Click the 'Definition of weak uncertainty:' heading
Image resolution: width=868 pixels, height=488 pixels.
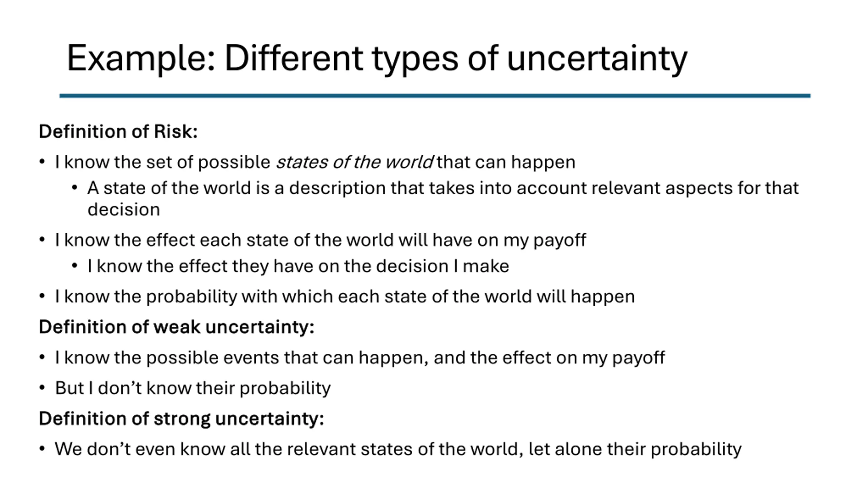pos(177,327)
